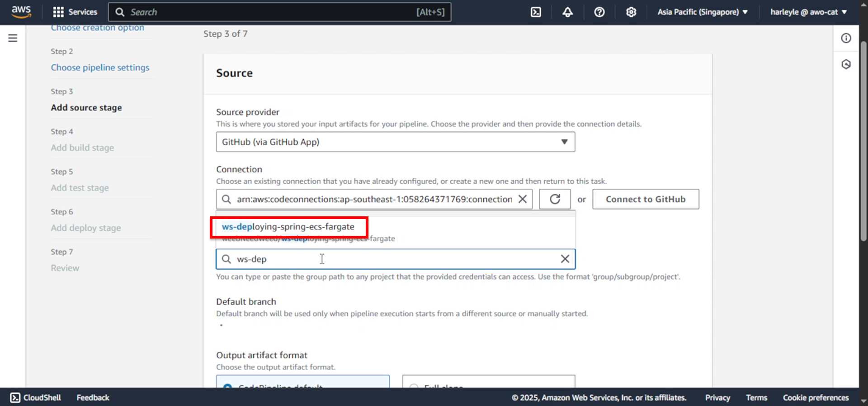Click Add build stage step
This screenshot has height=406, width=868.
point(82,148)
